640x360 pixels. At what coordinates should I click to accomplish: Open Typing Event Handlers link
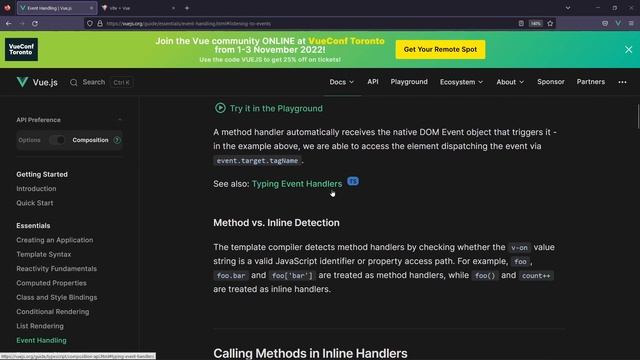pos(297,184)
